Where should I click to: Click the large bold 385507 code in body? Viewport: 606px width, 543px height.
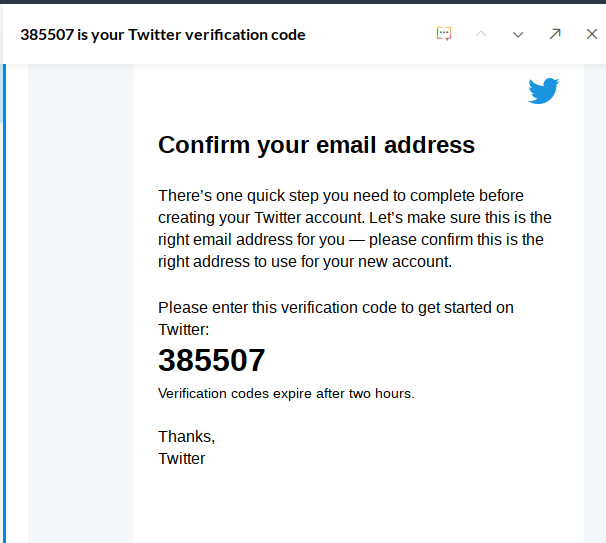212,360
